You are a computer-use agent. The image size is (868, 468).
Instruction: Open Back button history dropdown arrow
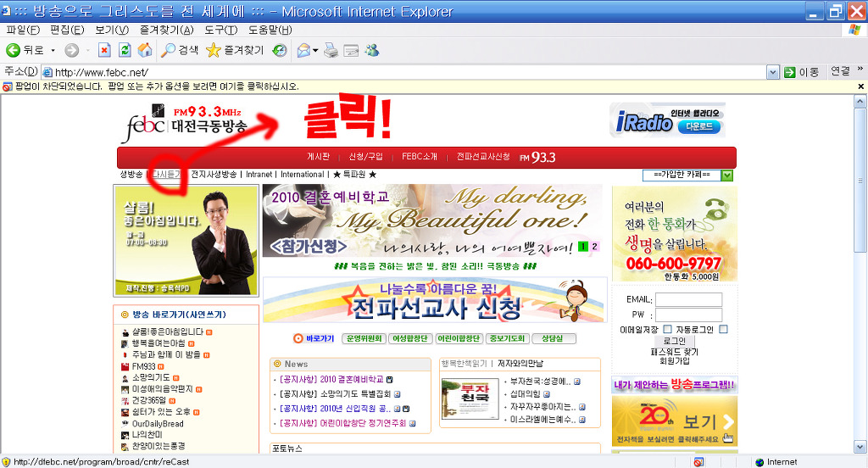53,50
